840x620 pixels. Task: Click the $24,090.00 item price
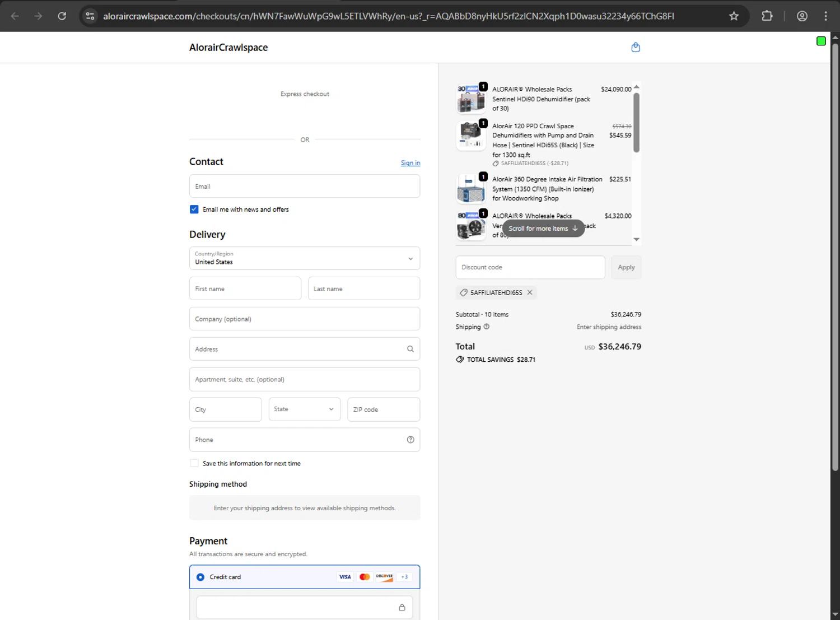[x=616, y=89]
